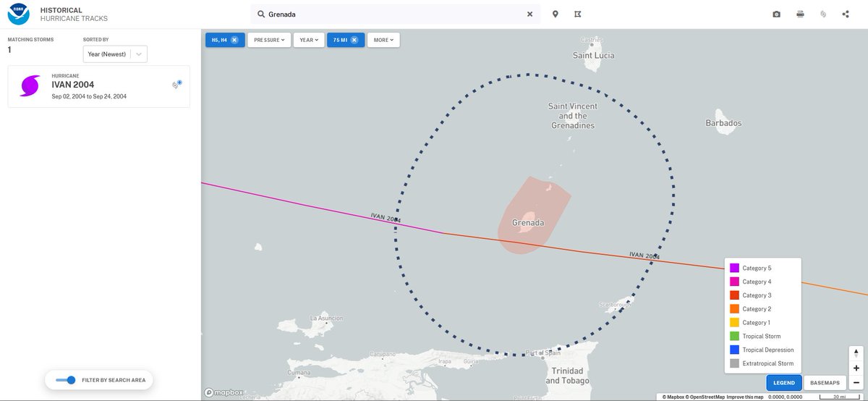This screenshot has width=868, height=401.
Task: Click the Grenada label on map
Action: 527,223
